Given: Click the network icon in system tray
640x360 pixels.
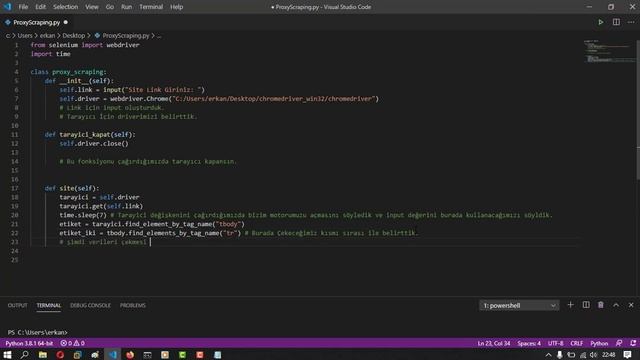Looking at the screenshot, I should [583, 355].
